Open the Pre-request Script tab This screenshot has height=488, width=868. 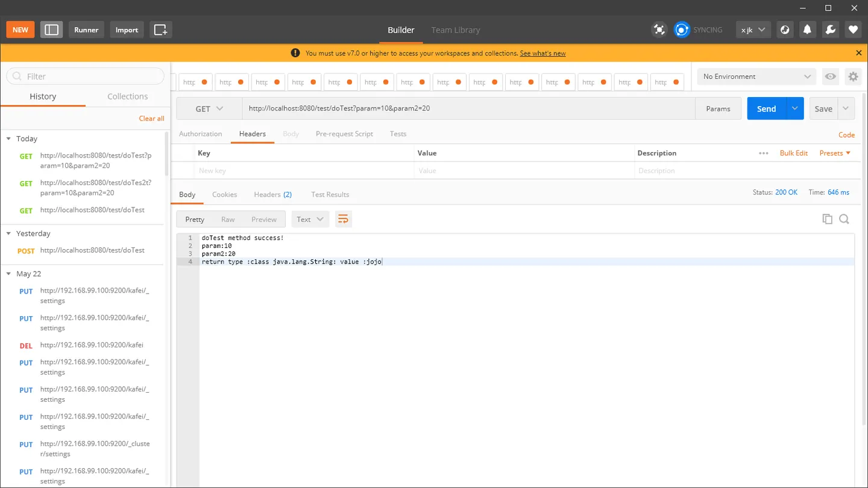click(x=344, y=134)
